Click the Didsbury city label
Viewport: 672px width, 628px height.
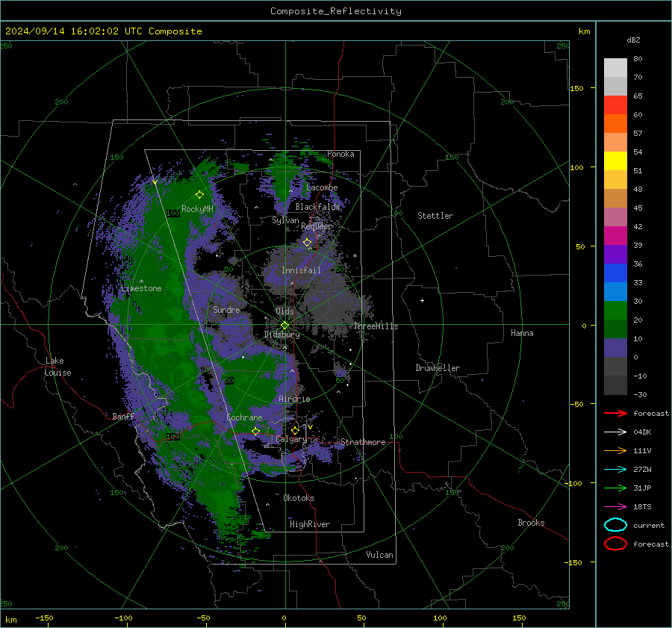281,335
